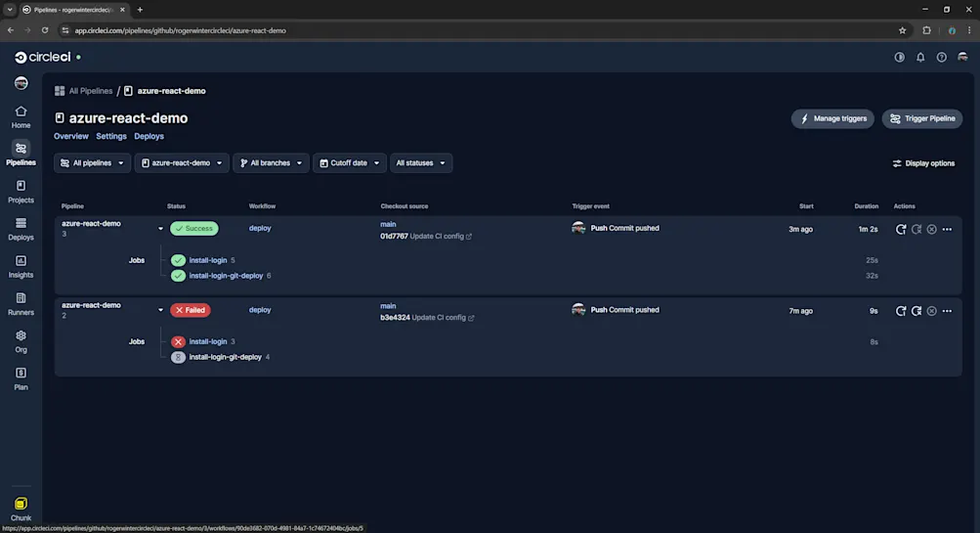Open Insights in the sidebar
Screen dimensions: 980x533
(21, 267)
